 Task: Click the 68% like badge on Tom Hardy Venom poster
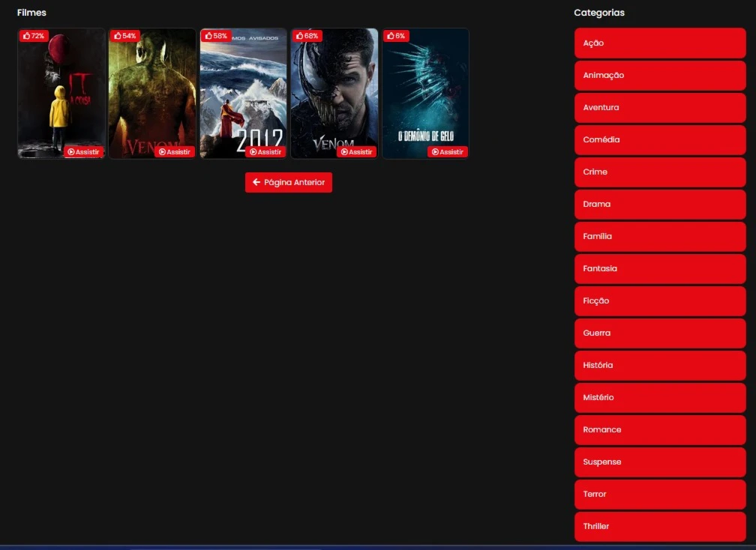tap(307, 36)
